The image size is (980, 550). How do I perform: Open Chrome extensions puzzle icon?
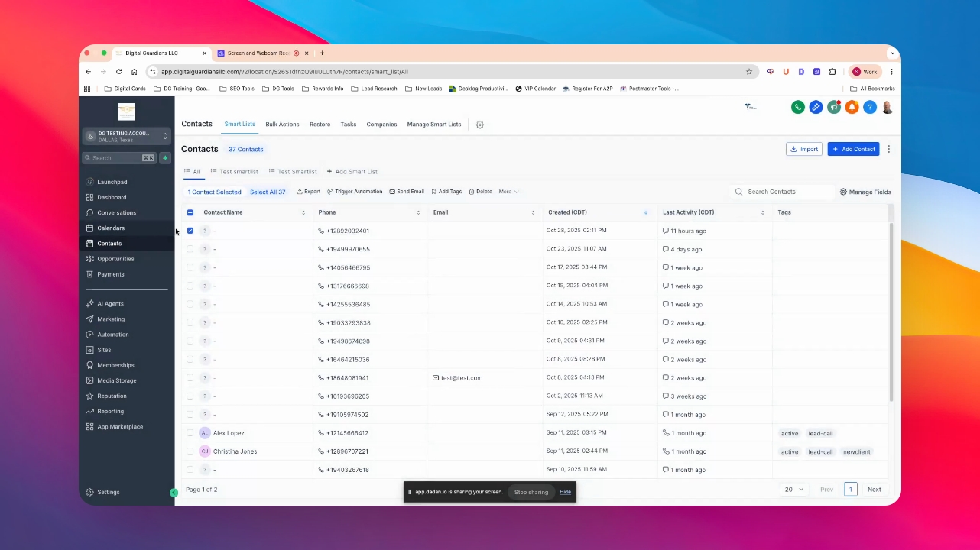coord(832,72)
